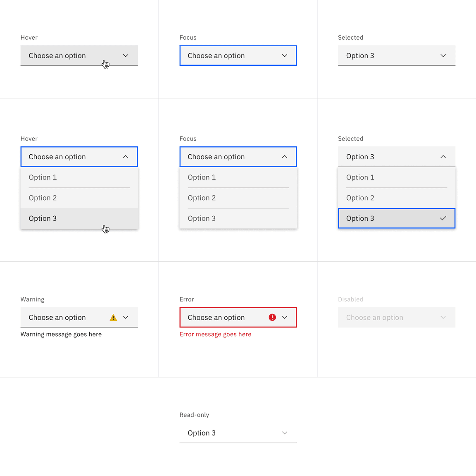Click the checkmark beside selected Option 3
Viewport: 476px width, 476px height.
coord(443,218)
